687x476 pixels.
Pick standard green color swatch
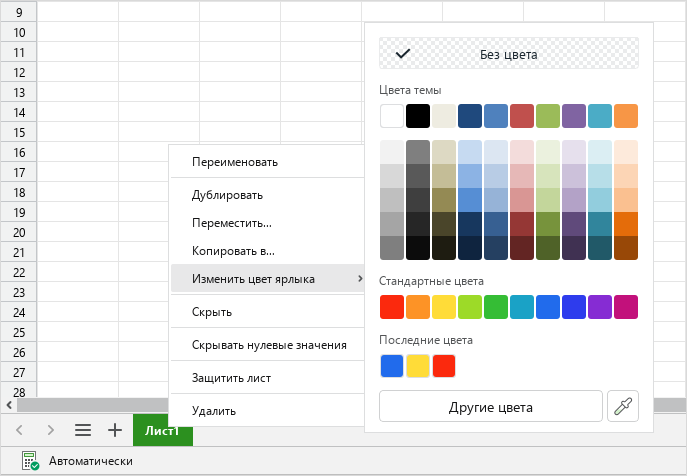tap(496, 307)
